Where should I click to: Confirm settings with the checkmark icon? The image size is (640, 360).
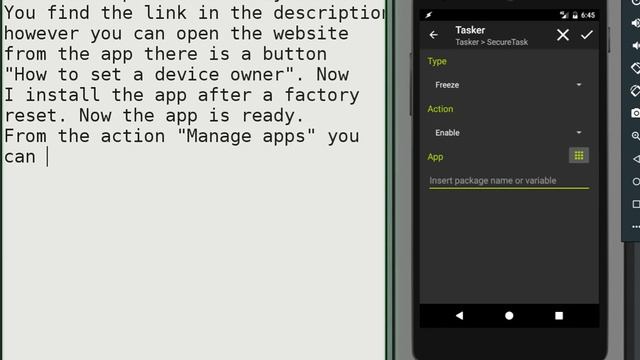pyautogui.click(x=587, y=35)
